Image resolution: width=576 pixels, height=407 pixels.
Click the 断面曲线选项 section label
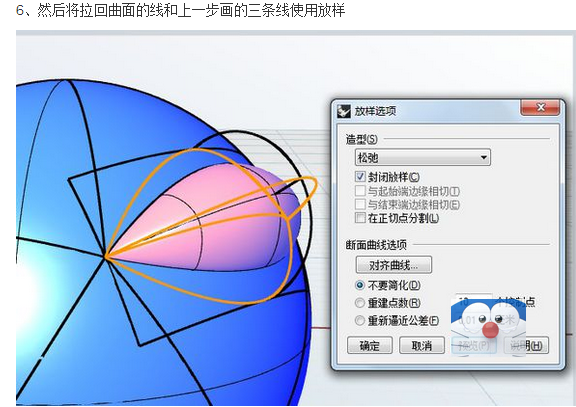coord(376,245)
